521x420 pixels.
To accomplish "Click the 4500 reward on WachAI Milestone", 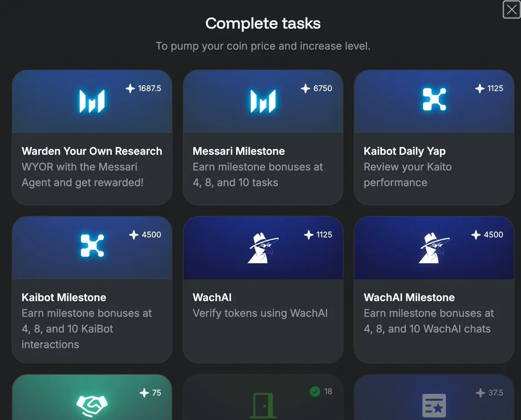I will tap(487, 235).
